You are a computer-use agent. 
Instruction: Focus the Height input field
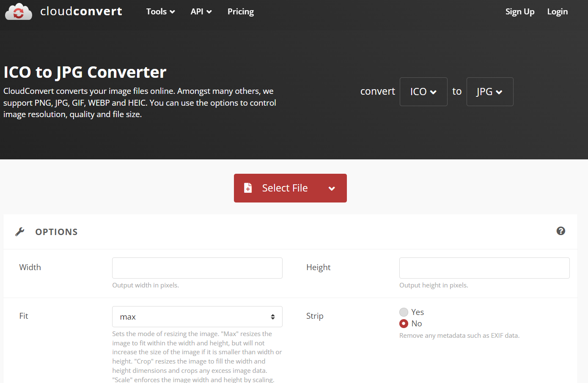484,268
